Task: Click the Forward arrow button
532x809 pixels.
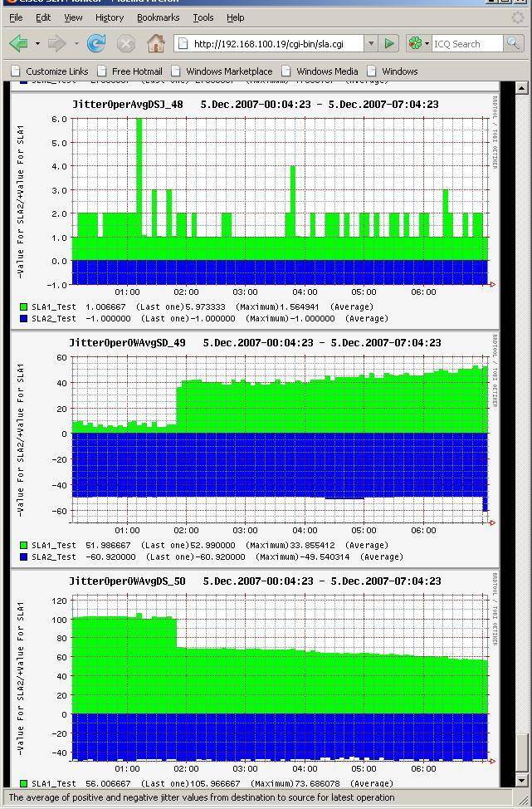Action: (56, 43)
